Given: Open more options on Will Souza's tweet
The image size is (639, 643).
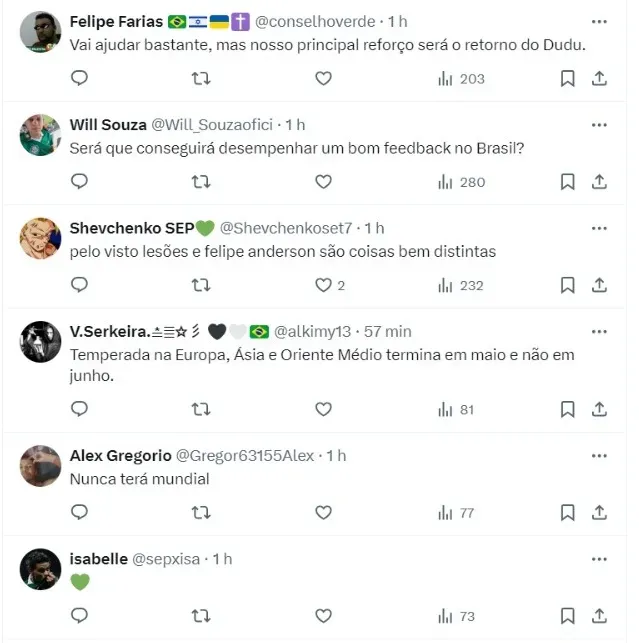Looking at the screenshot, I should pyautogui.click(x=599, y=124).
